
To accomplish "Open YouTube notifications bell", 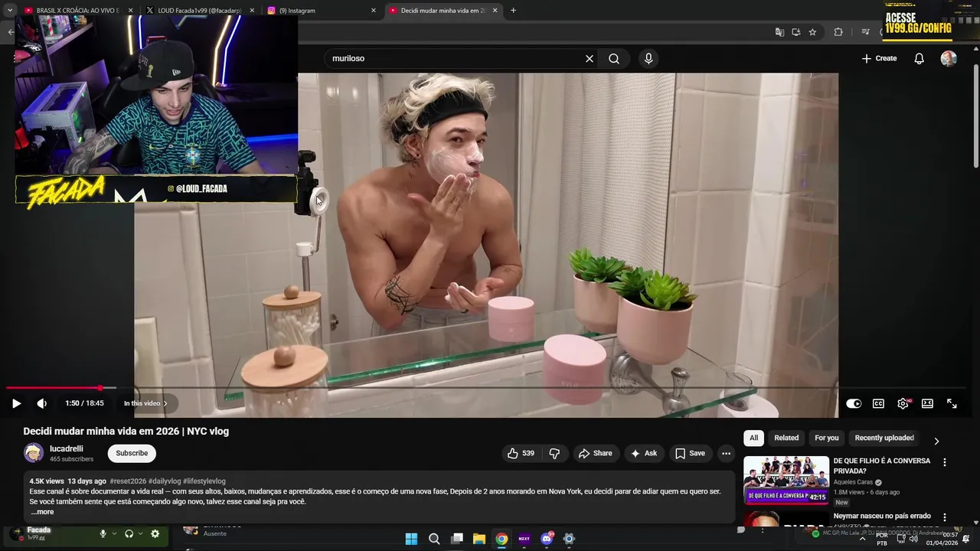I will [x=920, y=58].
